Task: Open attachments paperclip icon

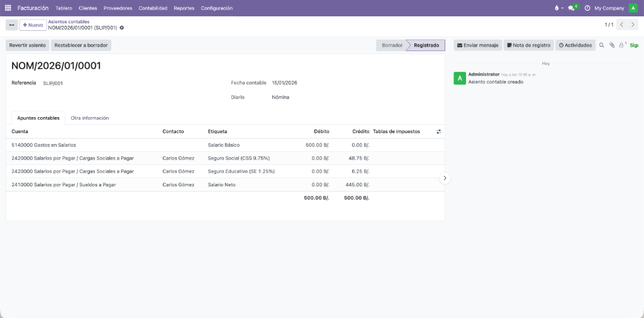Action: (x=611, y=45)
